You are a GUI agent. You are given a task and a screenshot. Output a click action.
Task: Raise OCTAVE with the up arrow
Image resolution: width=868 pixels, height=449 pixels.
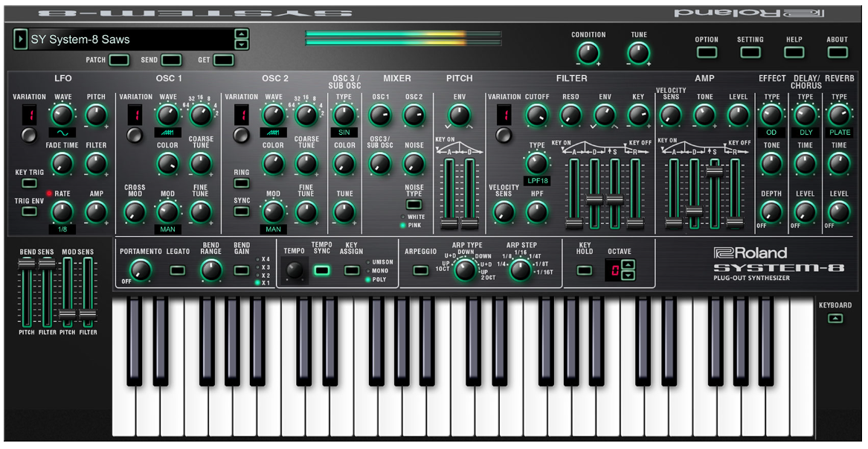(x=629, y=264)
